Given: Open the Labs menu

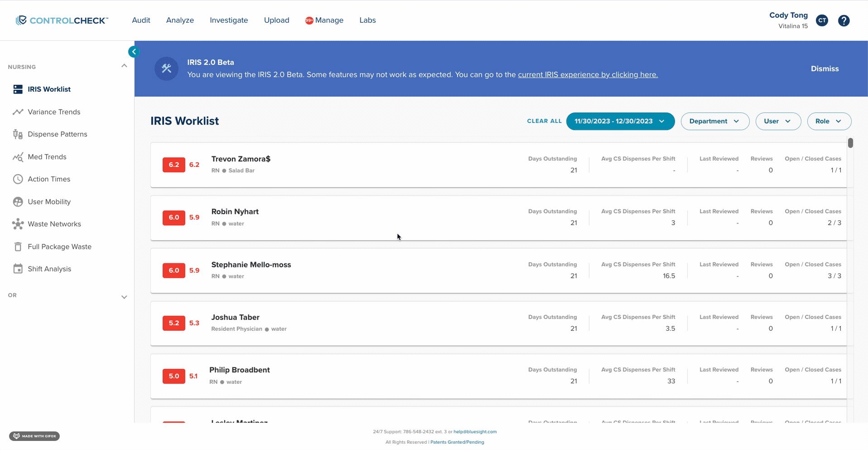Looking at the screenshot, I should tap(368, 20).
